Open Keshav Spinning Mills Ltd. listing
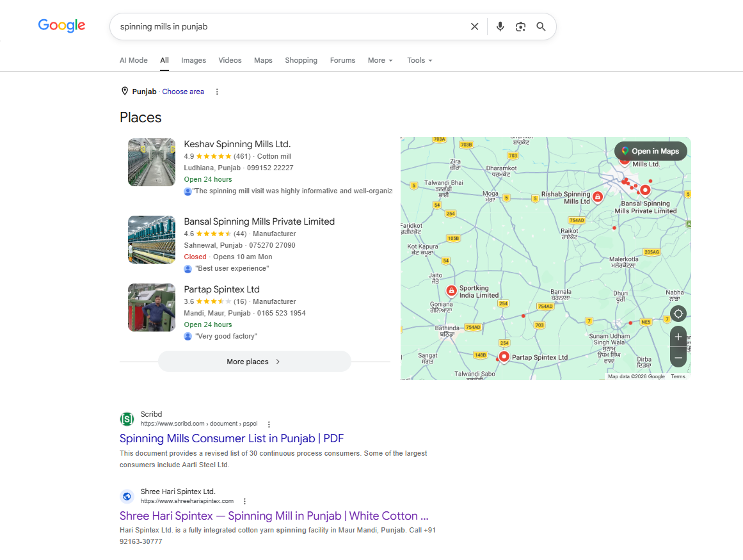Viewport: 743px width, 560px height. pyautogui.click(x=237, y=144)
